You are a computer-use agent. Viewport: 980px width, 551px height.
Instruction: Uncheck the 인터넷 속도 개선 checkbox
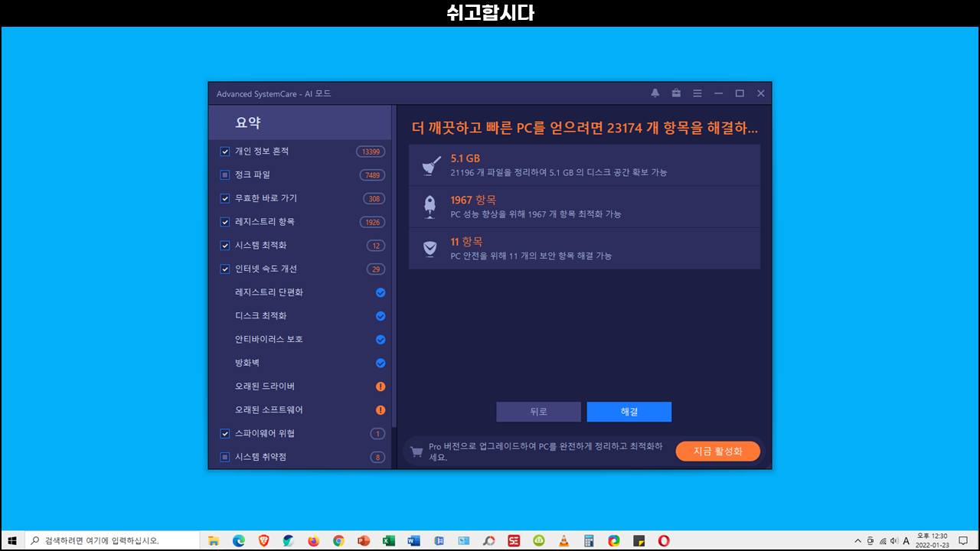pyautogui.click(x=225, y=269)
